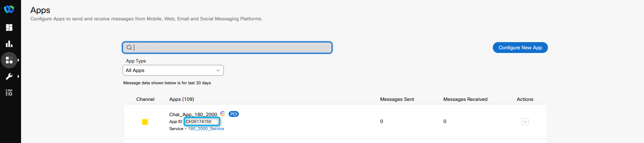This screenshot has height=143, width=644.
Task: Expand the Apps sidebar submenu arrow
Action: tap(18, 60)
